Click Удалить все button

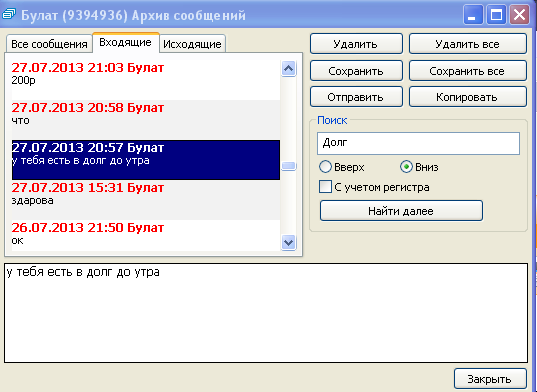coord(467,44)
